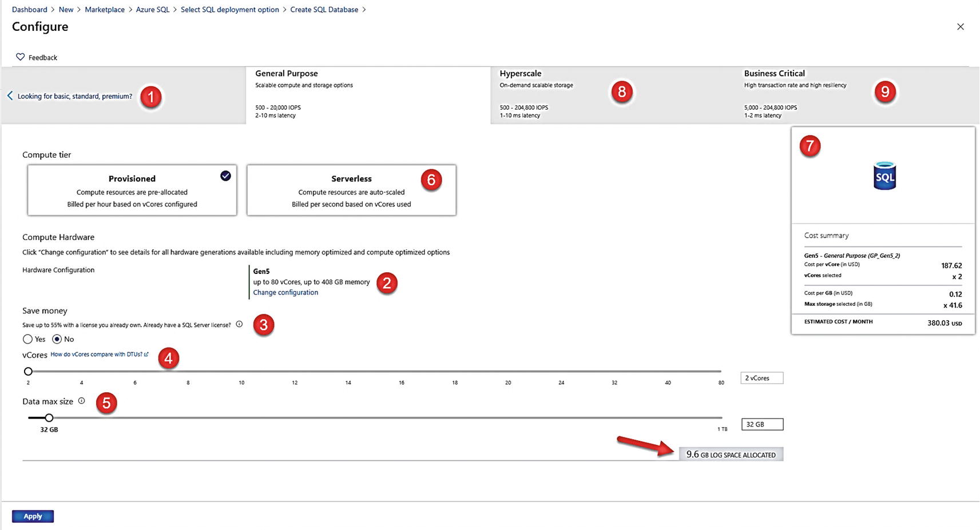Go to Marketplace breadcrumb
980x530 pixels.
click(x=105, y=10)
